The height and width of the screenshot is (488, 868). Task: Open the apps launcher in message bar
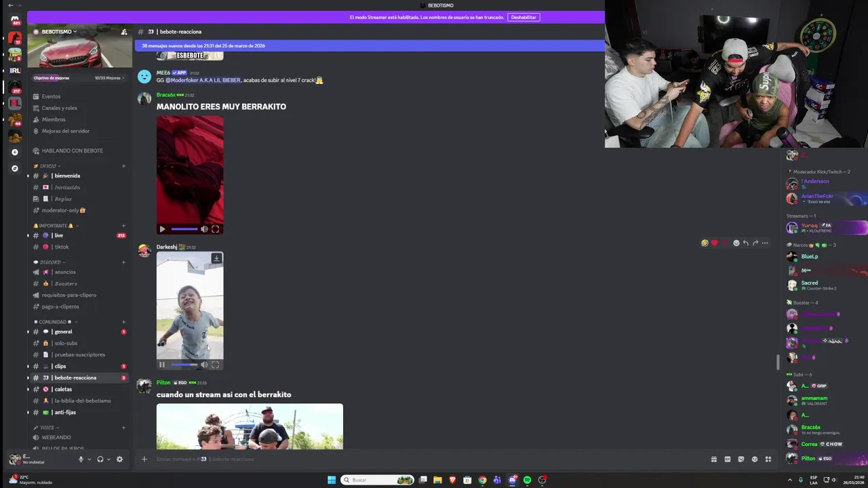(x=768, y=459)
